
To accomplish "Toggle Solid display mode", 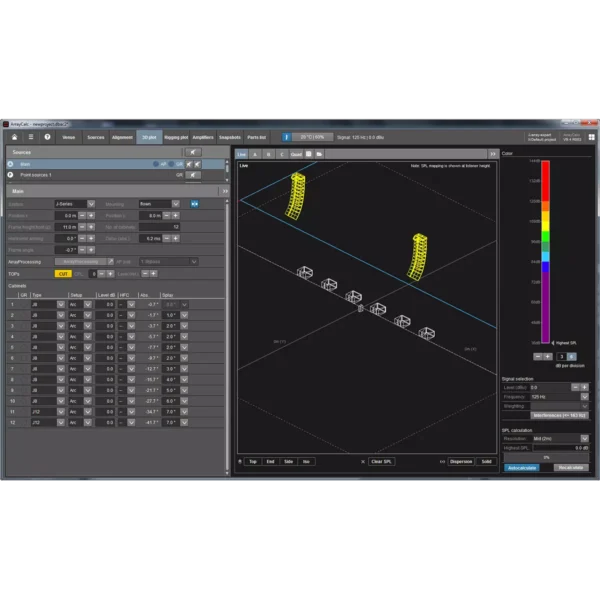I will pyautogui.click(x=486, y=461).
